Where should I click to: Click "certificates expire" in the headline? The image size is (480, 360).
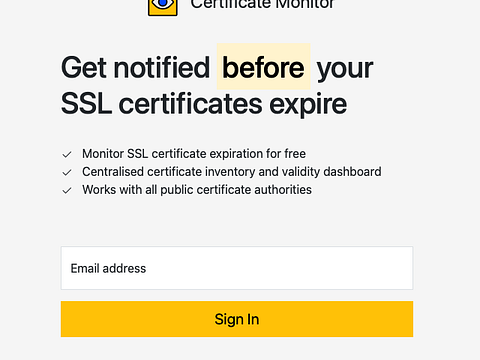click(x=233, y=105)
